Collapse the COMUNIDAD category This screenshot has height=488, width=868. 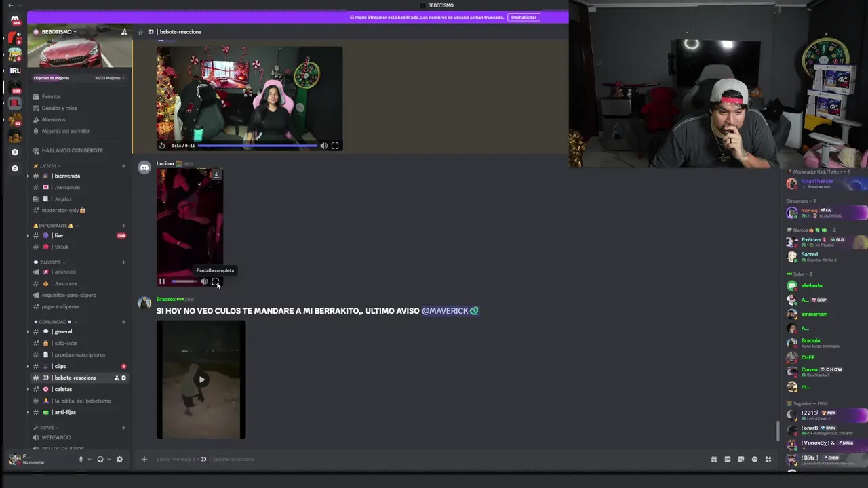click(x=54, y=322)
